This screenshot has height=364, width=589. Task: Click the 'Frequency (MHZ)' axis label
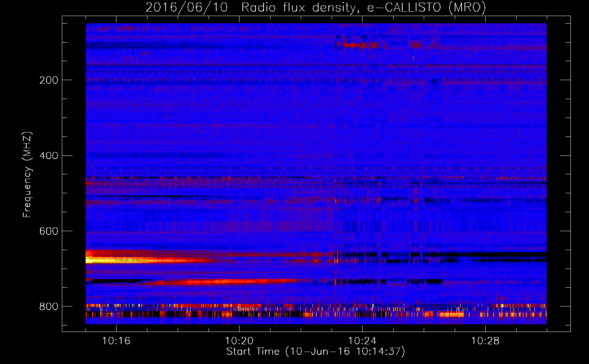point(27,175)
